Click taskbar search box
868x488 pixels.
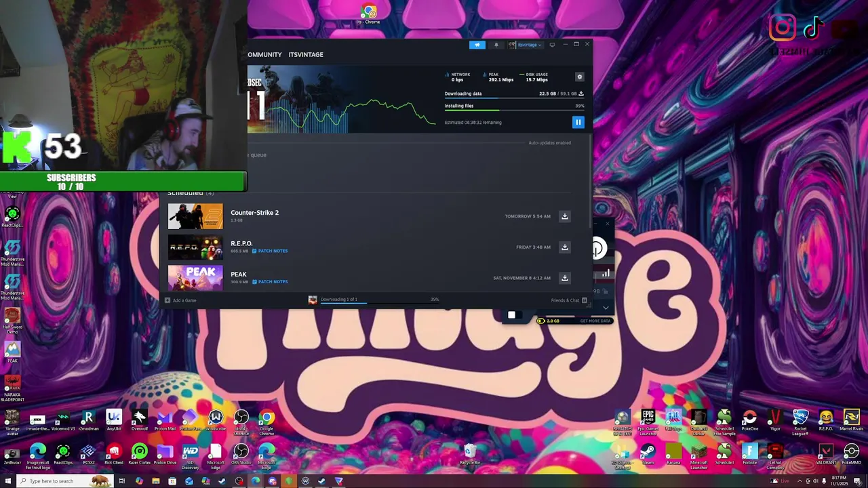click(64, 481)
